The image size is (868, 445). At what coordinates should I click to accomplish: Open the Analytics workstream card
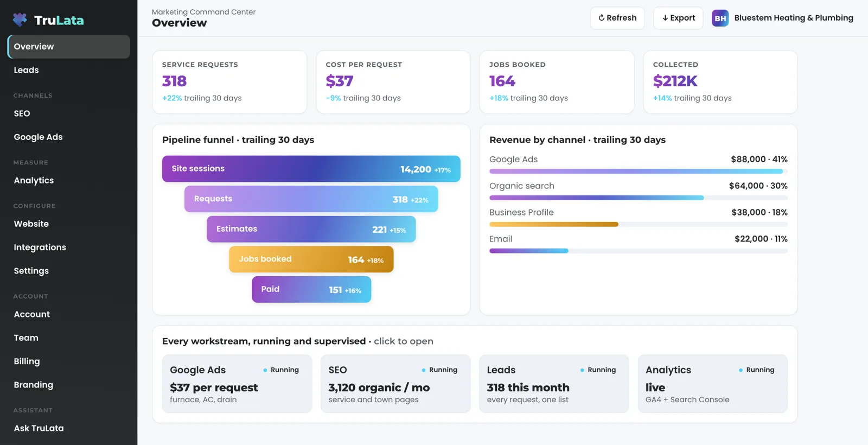tap(713, 384)
